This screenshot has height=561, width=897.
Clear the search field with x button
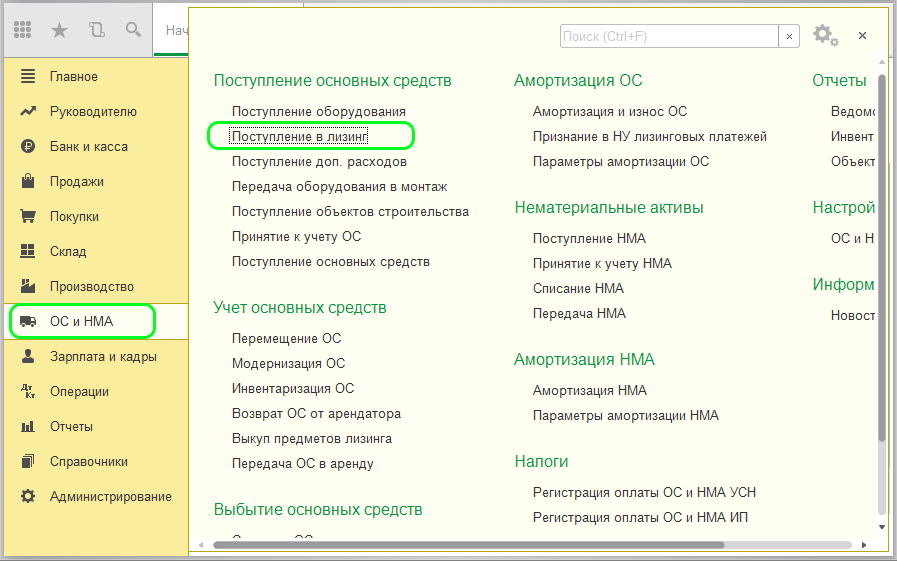[789, 37]
